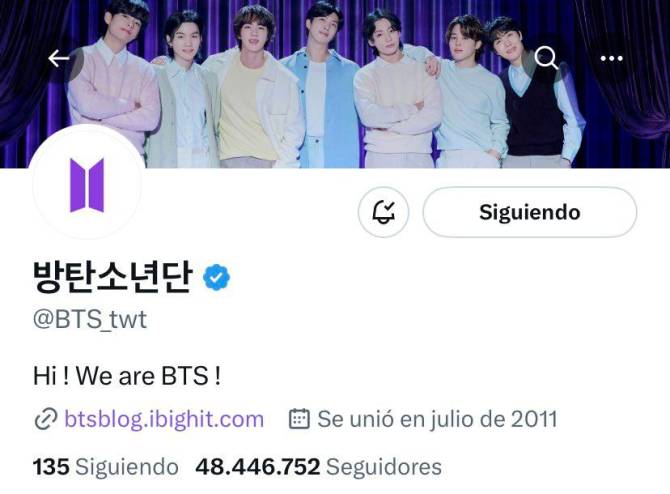Click the 135 following count number

(x=51, y=467)
